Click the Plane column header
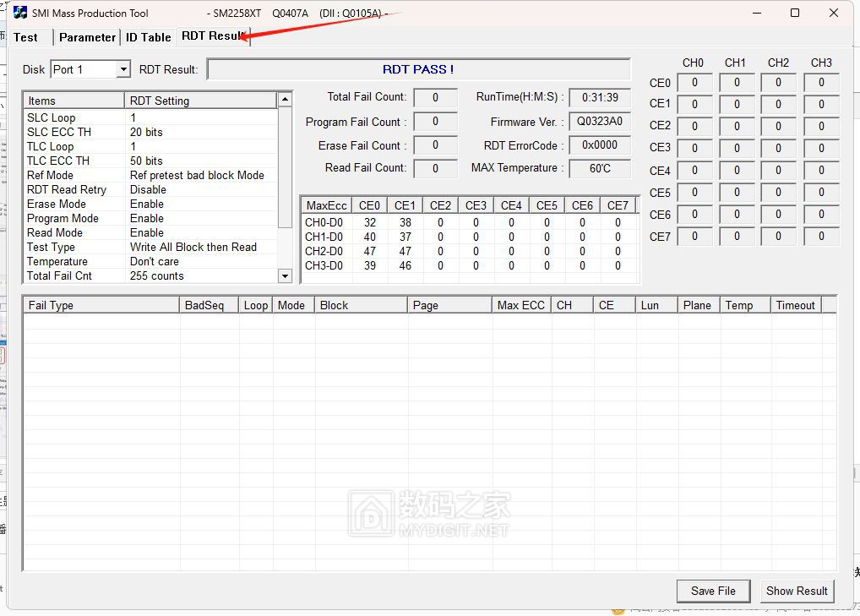 point(699,306)
